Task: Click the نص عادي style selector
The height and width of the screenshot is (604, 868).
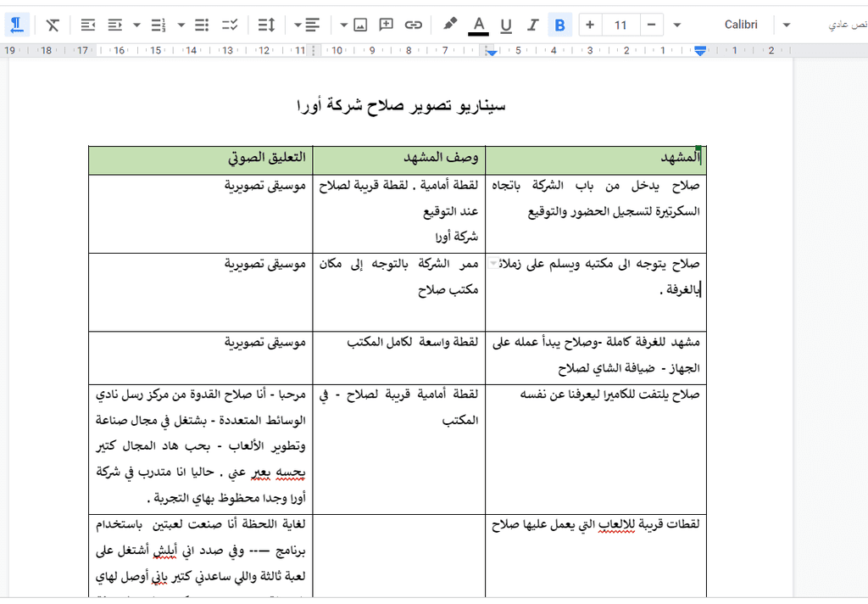Action: tap(848, 25)
